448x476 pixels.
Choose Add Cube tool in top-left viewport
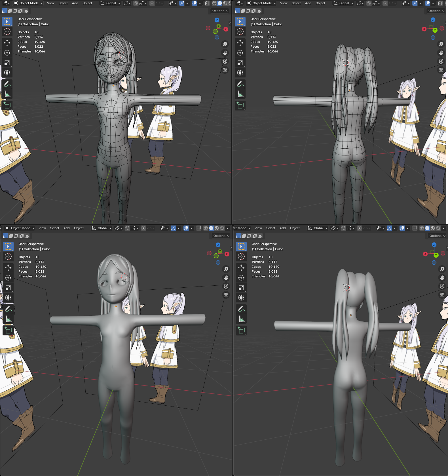(x=7, y=106)
